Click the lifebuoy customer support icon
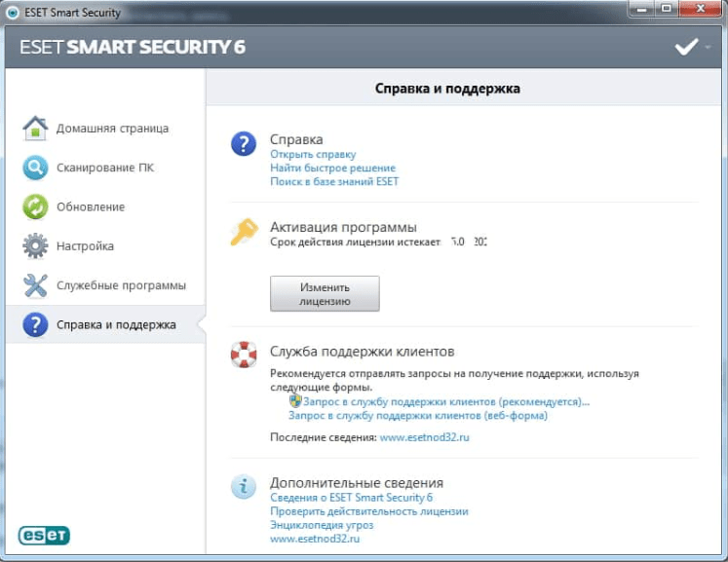728x562 pixels. point(243,355)
